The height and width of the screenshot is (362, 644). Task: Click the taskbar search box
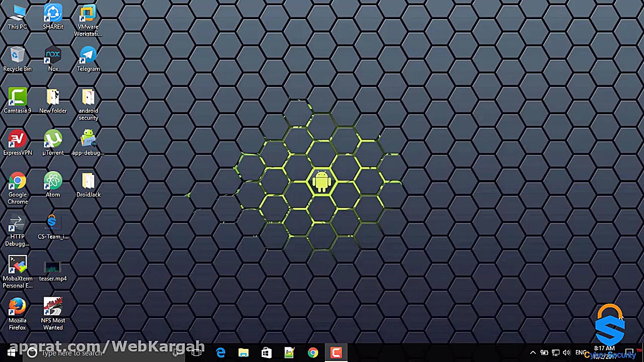tap(103, 353)
